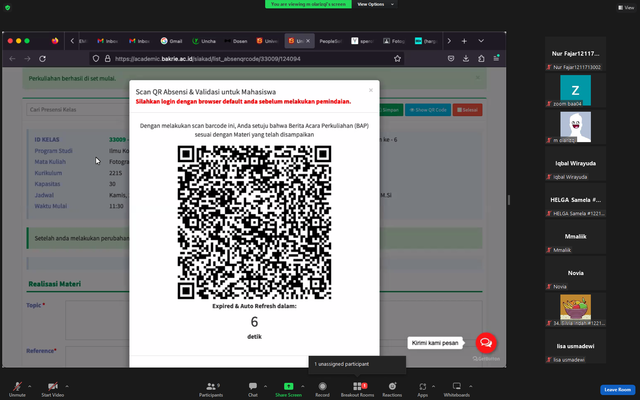
Task: Open the list all tabs dropdown
Action: coord(481,41)
